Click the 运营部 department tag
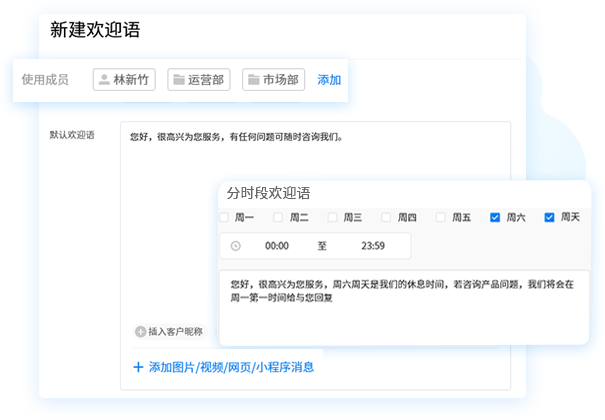This screenshot has width=605, height=420. point(199,80)
